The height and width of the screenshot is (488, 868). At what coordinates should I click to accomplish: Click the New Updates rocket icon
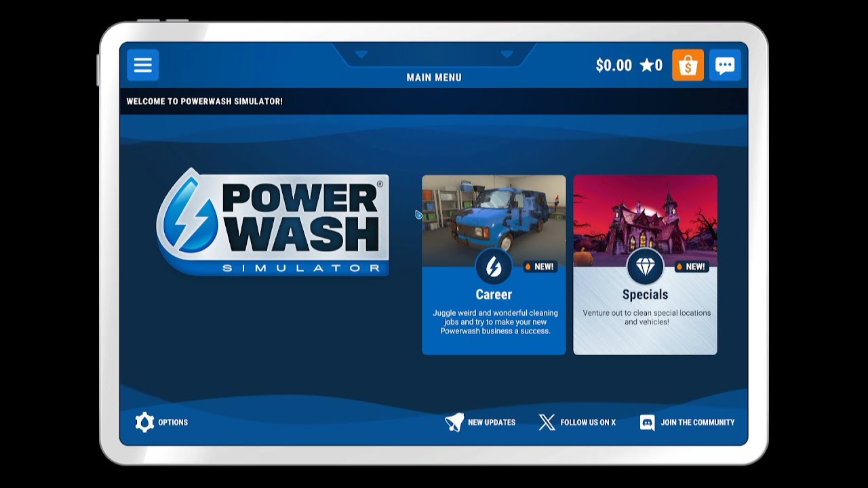tap(454, 422)
